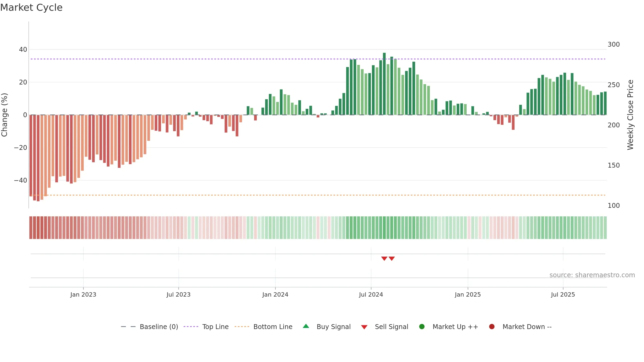644x362 pixels.
Task: Click the red Sell Signal triangle legend icon
Action: 364,327
